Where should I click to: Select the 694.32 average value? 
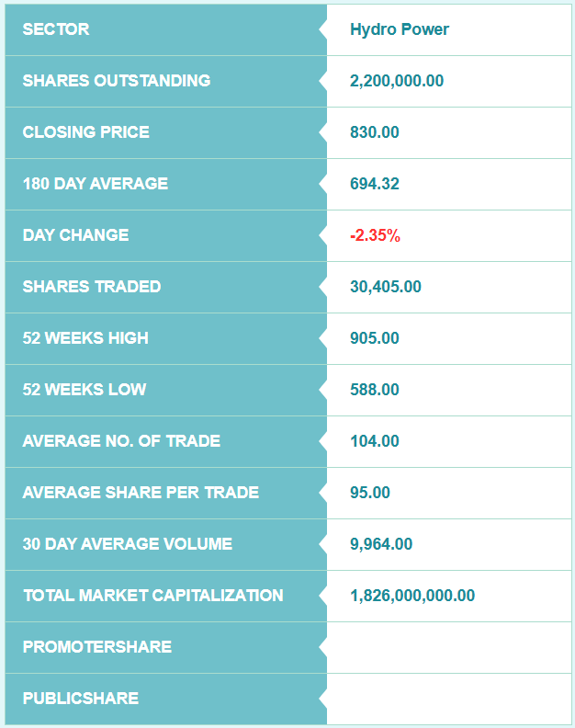375,184
